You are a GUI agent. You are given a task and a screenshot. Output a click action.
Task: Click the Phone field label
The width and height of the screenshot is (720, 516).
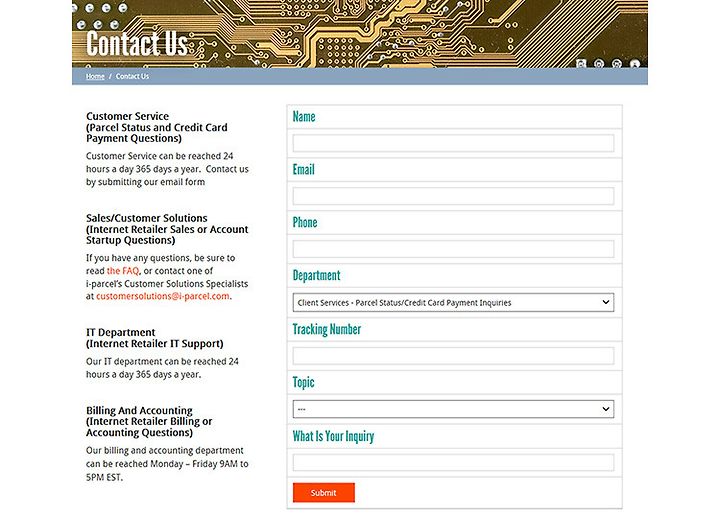305,223
